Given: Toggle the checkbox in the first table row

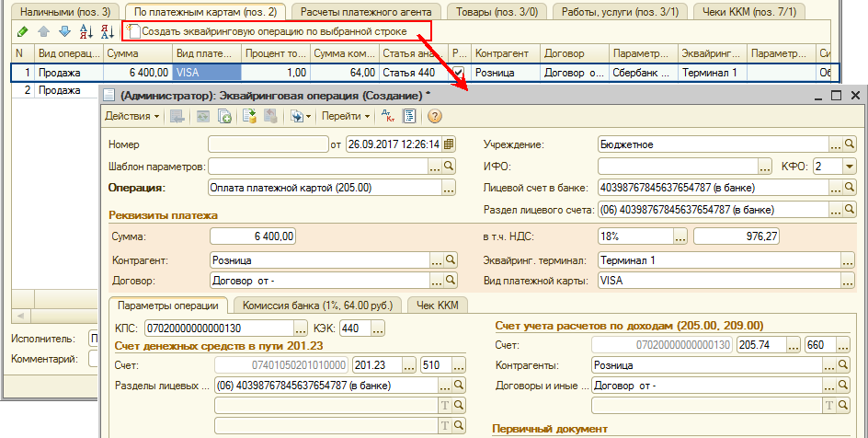Looking at the screenshot, I should 458,72.
